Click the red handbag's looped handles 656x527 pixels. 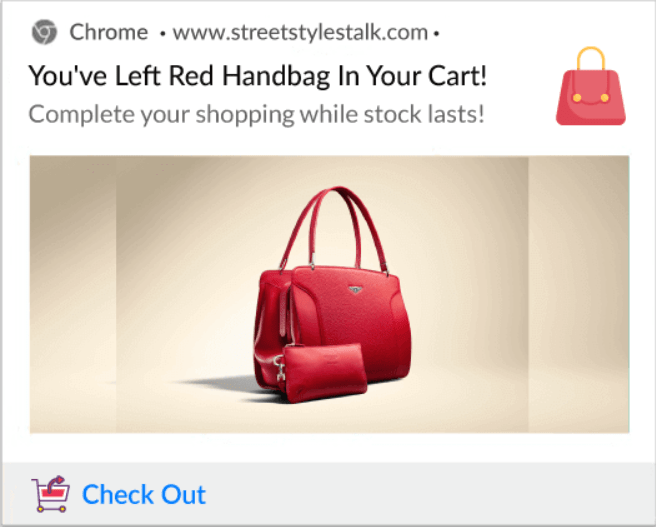coord(335,228)
